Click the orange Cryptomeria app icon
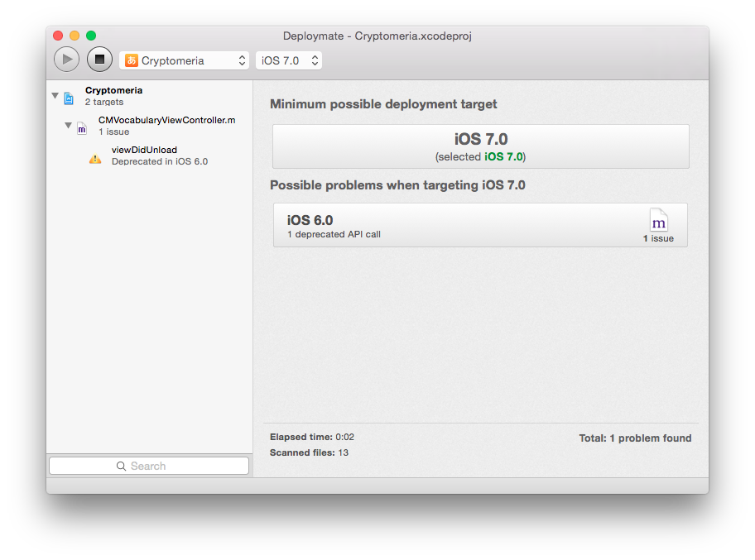Screen dimensions: 755x560 132,60
